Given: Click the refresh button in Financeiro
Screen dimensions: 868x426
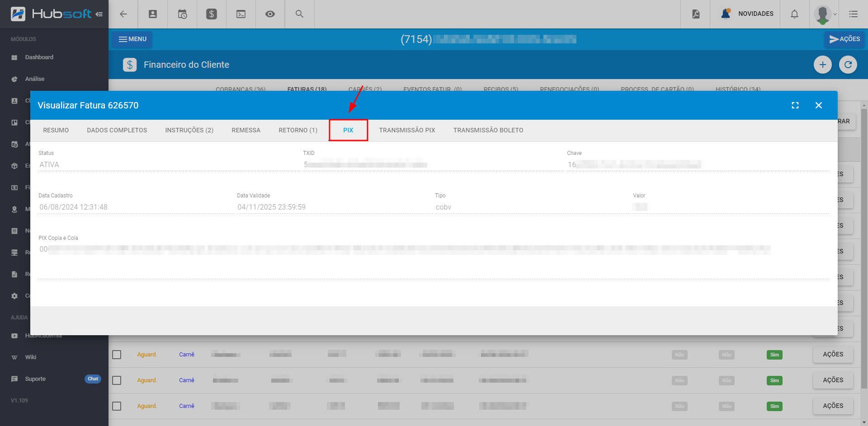Looking at the screenshot, I should 848,65.
